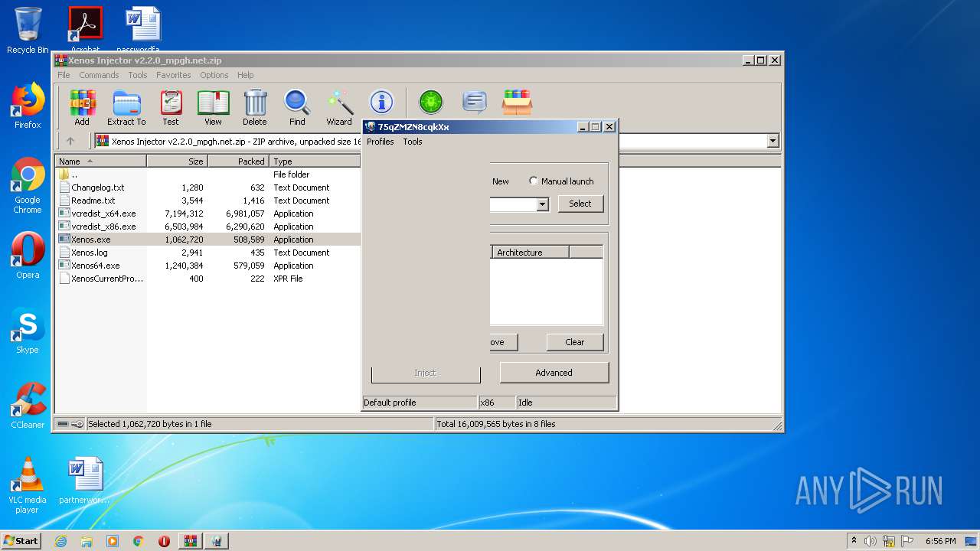Select Xenos.exe file row
Screen dimensions: 980x551
pos(208,240)
